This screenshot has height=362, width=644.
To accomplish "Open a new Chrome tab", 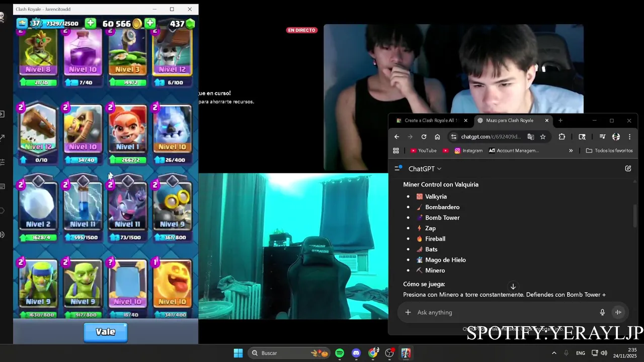I will (560, 121).
